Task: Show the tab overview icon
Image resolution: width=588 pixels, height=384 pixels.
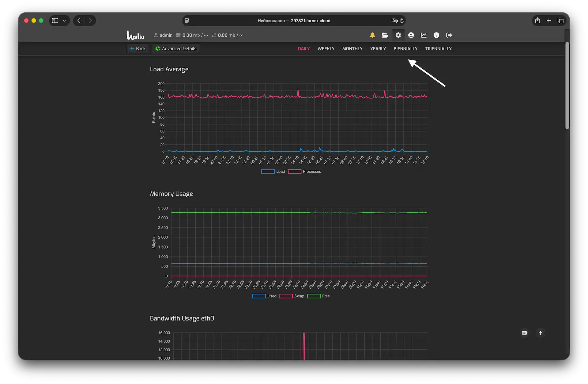Action: click(x=561, y=21)
